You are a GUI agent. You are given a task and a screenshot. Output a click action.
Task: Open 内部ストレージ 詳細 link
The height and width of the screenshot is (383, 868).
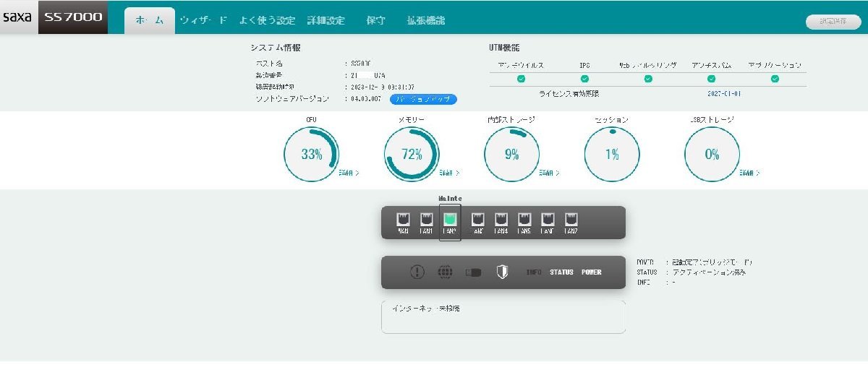[x=549, y=173]
